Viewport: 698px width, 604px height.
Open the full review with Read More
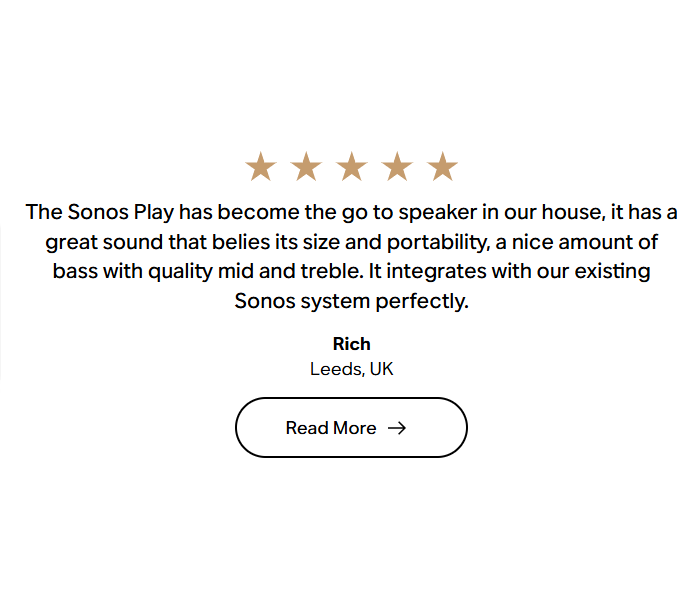click(x=351, y=427)
